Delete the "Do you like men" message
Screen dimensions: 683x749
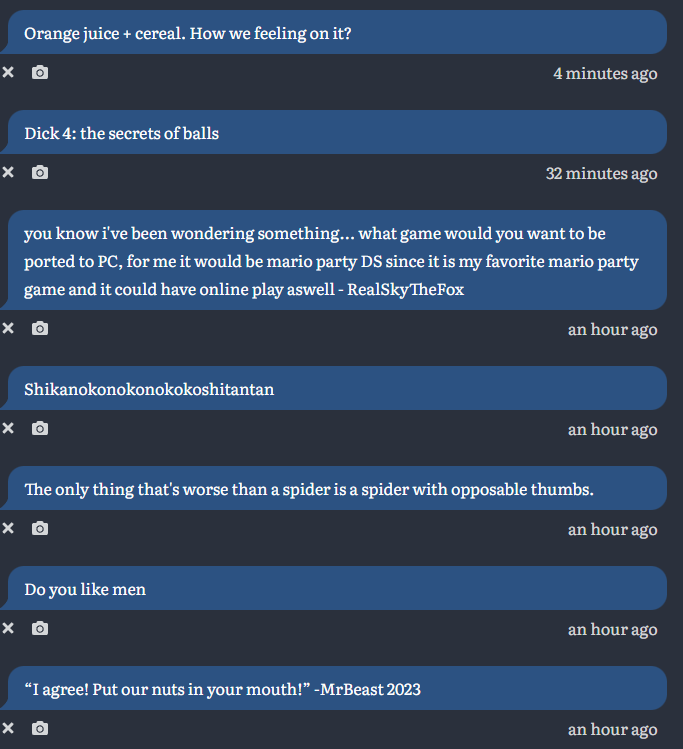[8, 628]
